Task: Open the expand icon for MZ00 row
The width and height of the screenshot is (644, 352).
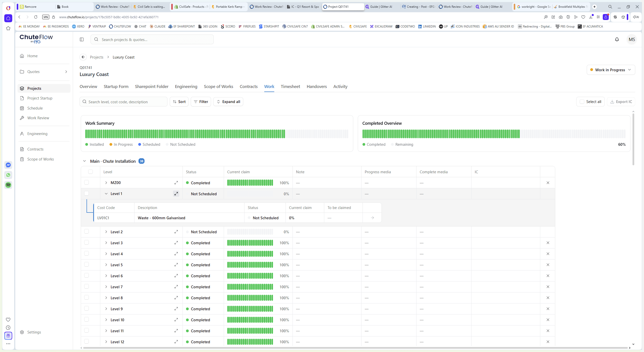Action: coord(176,183)
